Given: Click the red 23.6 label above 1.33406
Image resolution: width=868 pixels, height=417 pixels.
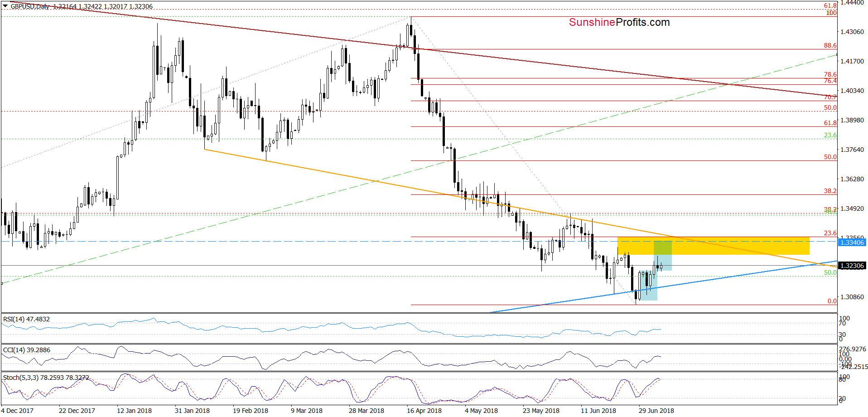Looking at the screenshot, I should [830, 233].
